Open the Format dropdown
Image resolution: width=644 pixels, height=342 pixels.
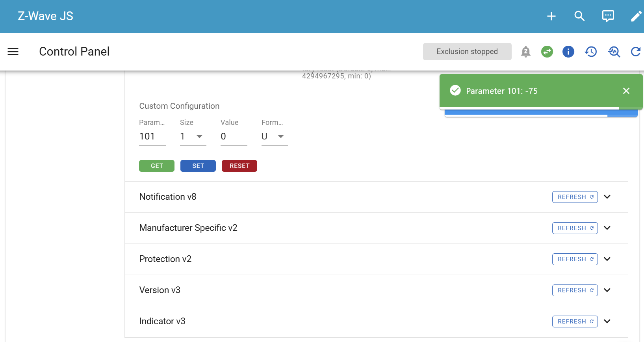point(275,136)
